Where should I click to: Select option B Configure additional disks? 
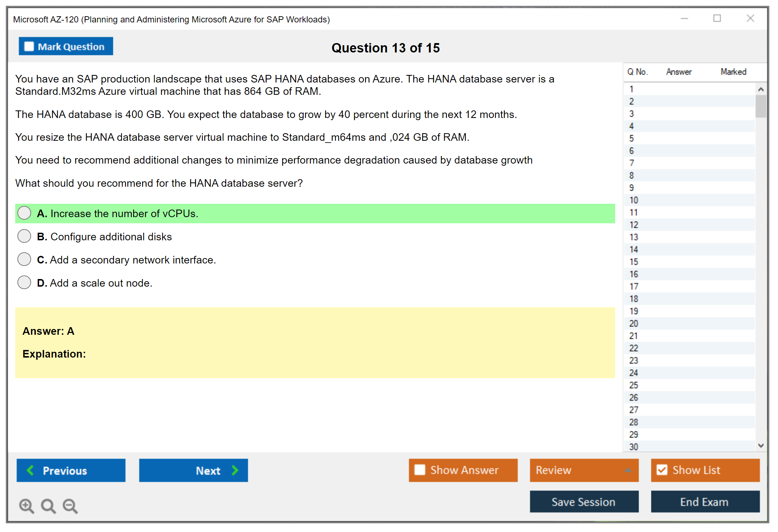pos(24,236)
